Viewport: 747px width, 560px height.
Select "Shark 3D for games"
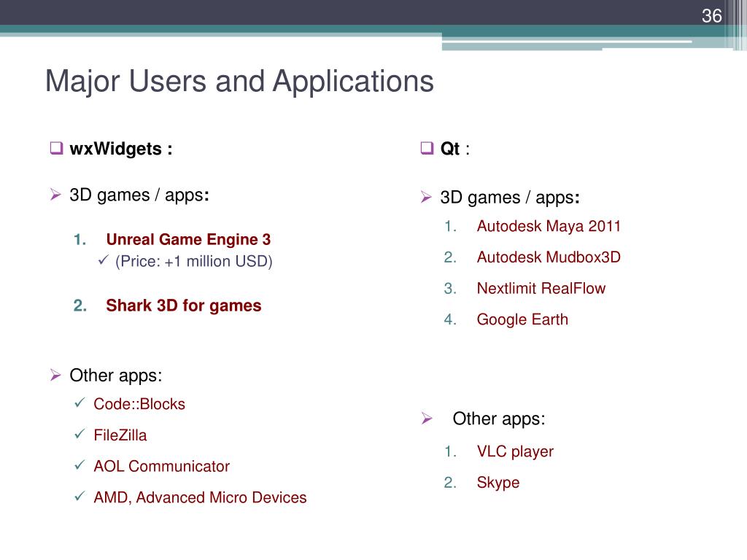[x=183, y=306]
